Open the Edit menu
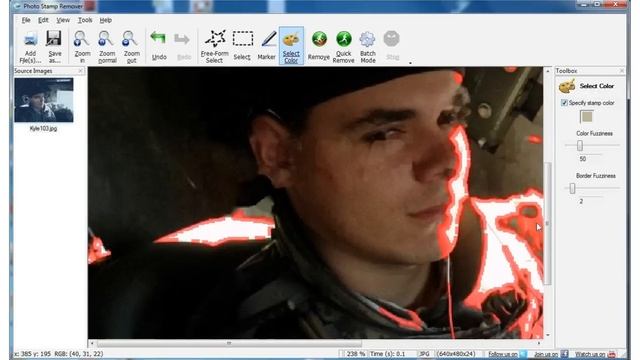This screenshot has width=640, height=360. click(43, 20)
